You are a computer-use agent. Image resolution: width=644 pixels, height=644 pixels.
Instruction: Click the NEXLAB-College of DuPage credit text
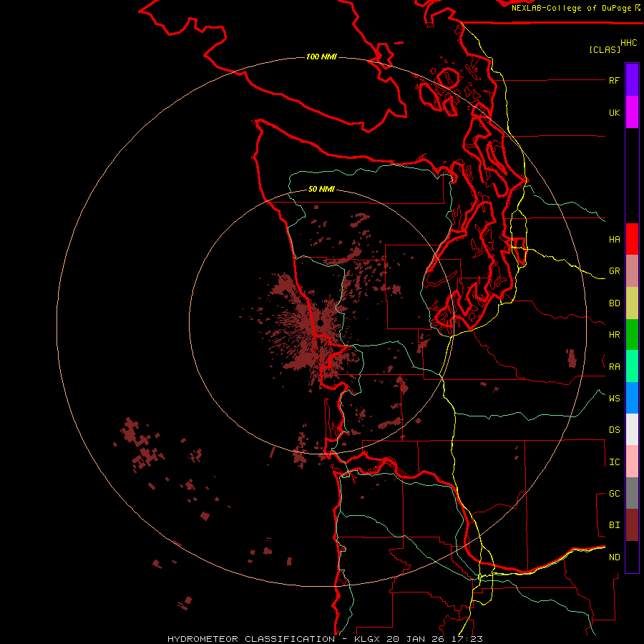coord(572,8)
